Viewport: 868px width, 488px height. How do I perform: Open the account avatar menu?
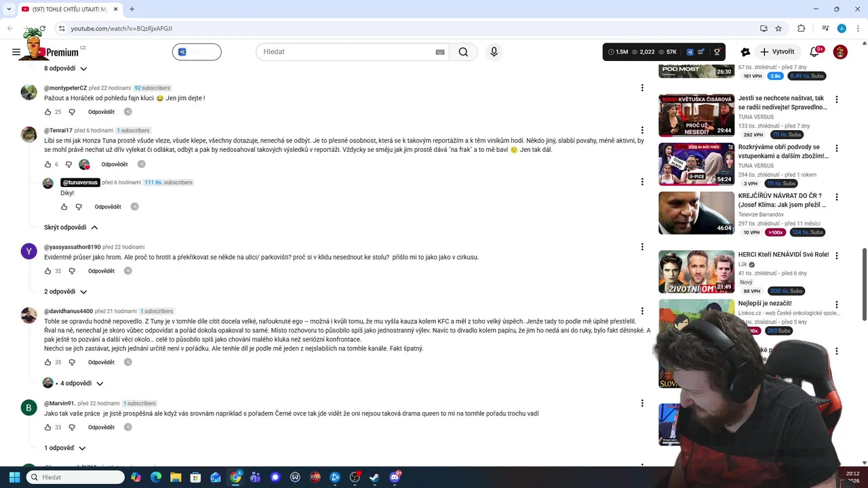[840, 52]
